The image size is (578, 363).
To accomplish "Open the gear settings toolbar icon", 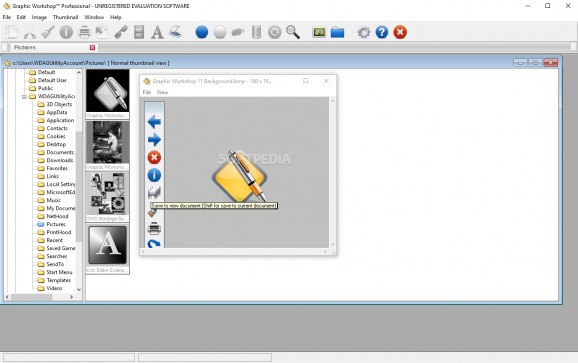I will pyautogui.click(x=364, y=32).
